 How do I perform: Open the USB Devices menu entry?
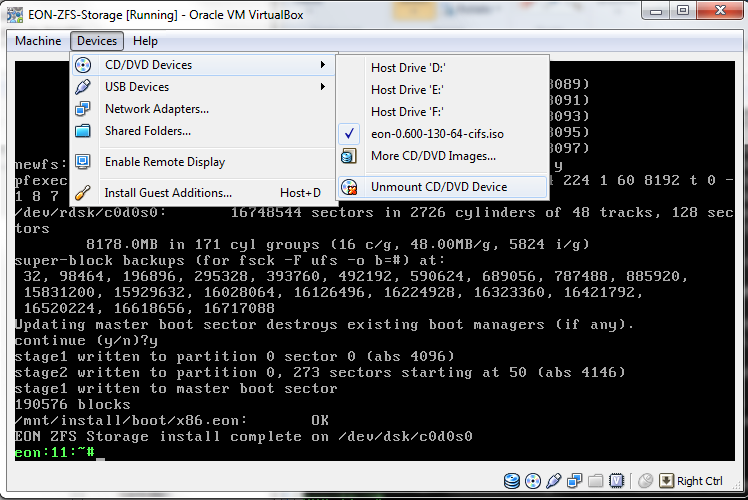204,87
